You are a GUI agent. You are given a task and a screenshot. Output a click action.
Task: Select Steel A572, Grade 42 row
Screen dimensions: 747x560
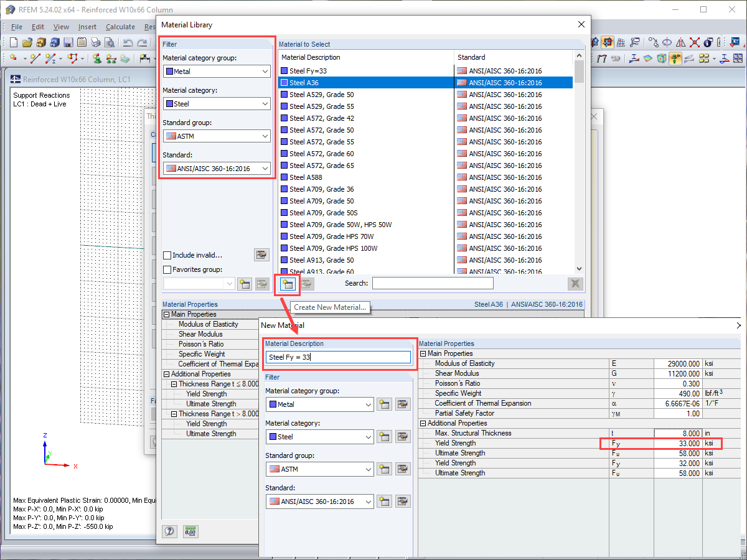coord(426,118)
